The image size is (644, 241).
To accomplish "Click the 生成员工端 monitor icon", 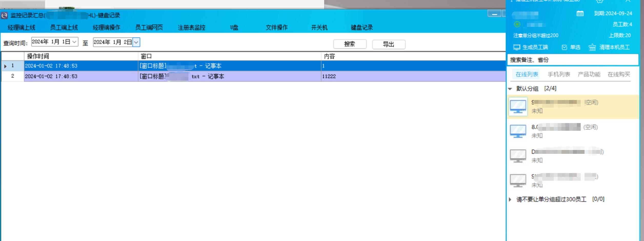I will (x=517, y=47).
